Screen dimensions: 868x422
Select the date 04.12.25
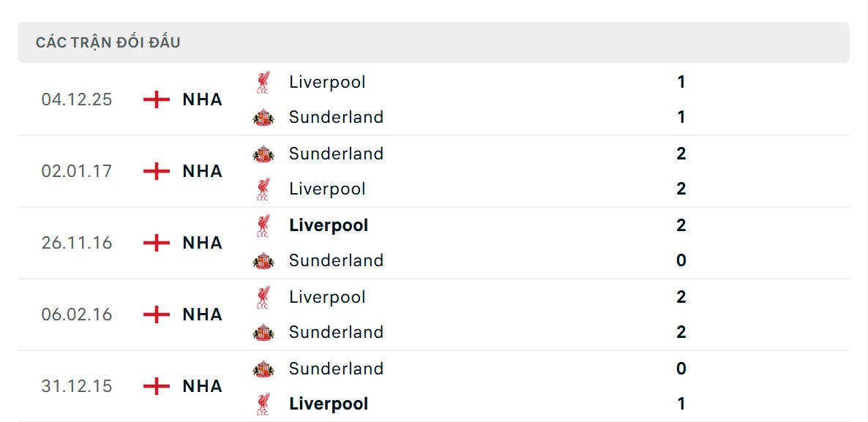tap(78, 99)
